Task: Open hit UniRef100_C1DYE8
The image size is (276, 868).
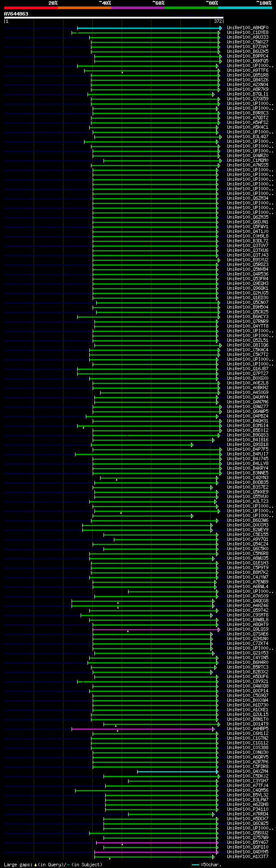Action: [x=248, y=33]
